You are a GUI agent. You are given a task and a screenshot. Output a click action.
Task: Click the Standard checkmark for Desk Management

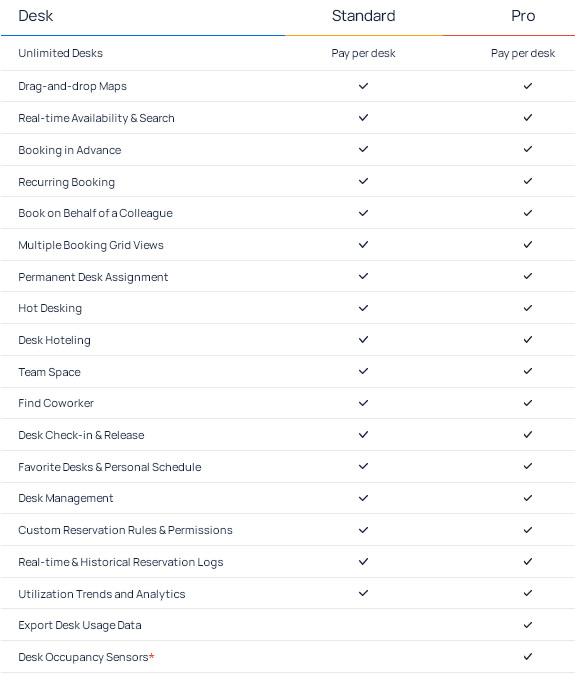(x=363, y=498)
